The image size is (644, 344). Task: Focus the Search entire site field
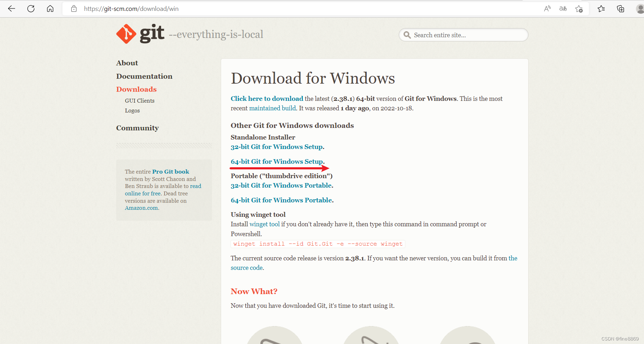(464, 35)
